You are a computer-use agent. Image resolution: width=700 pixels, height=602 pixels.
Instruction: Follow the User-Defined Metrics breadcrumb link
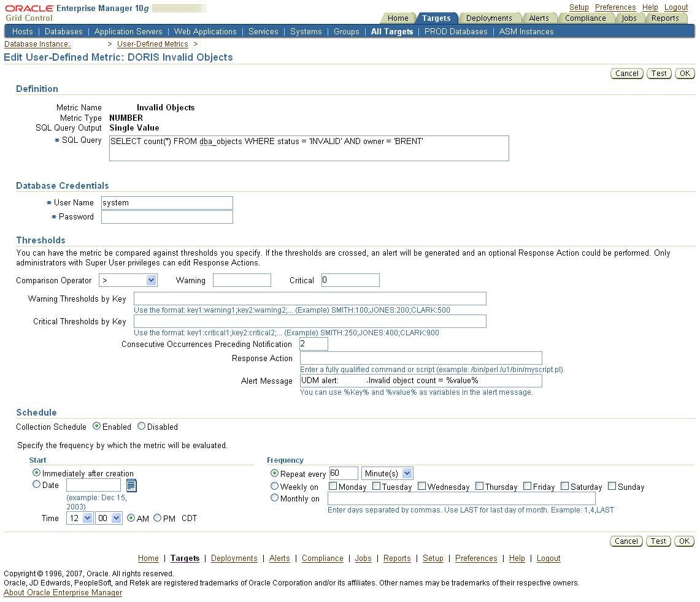(x=152, y=44)
